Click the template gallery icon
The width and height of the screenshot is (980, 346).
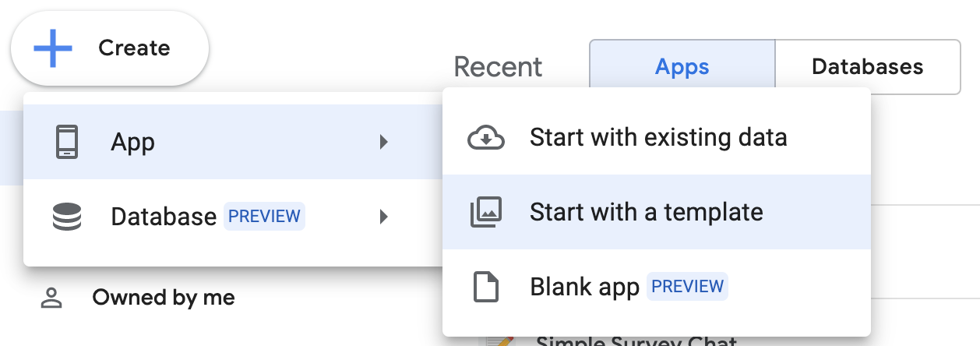[x=486, y=212]
